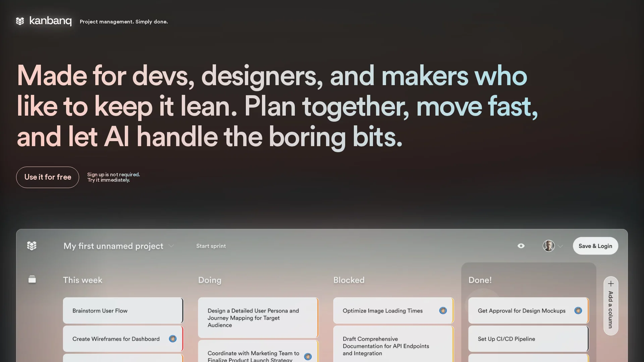Click the Save & Login button
The width and height of the screenshot is (644, 362).
click(x=595, y=246)
